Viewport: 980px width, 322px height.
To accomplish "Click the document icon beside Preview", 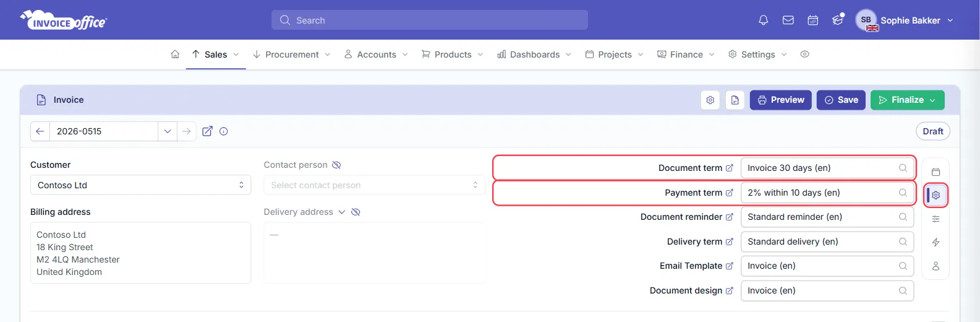I will pyautogui.click(x=735, y=100).
